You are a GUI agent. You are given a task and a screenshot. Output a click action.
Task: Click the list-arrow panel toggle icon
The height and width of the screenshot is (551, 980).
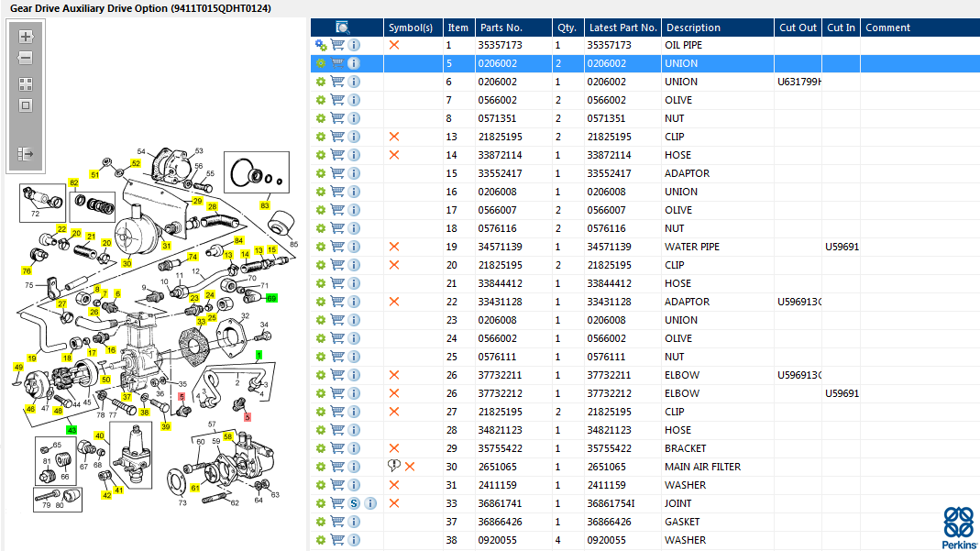click(26, 154)
